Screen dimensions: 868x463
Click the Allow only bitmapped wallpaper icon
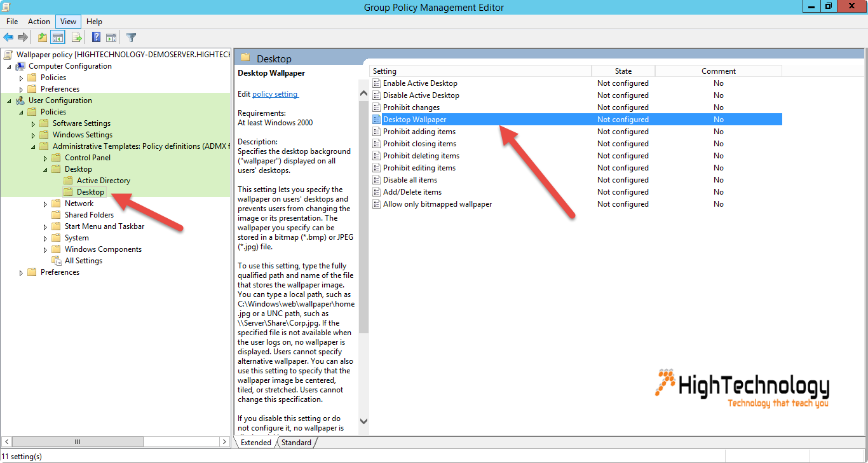[377, 204]
